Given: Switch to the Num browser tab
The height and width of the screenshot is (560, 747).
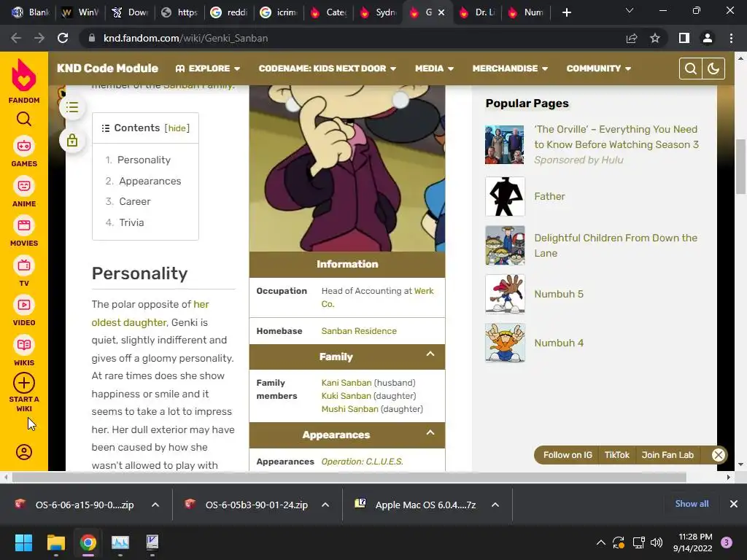Looking at the screenshot, I should [x=527, y=12].
